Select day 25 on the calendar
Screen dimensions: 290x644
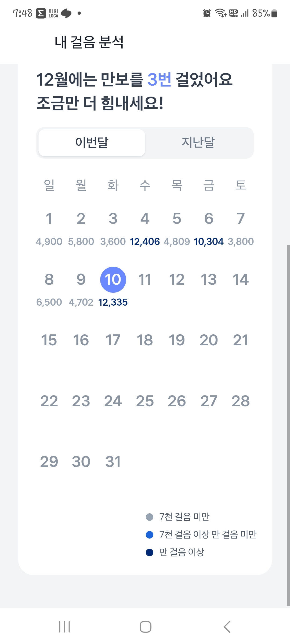point(145,401)
